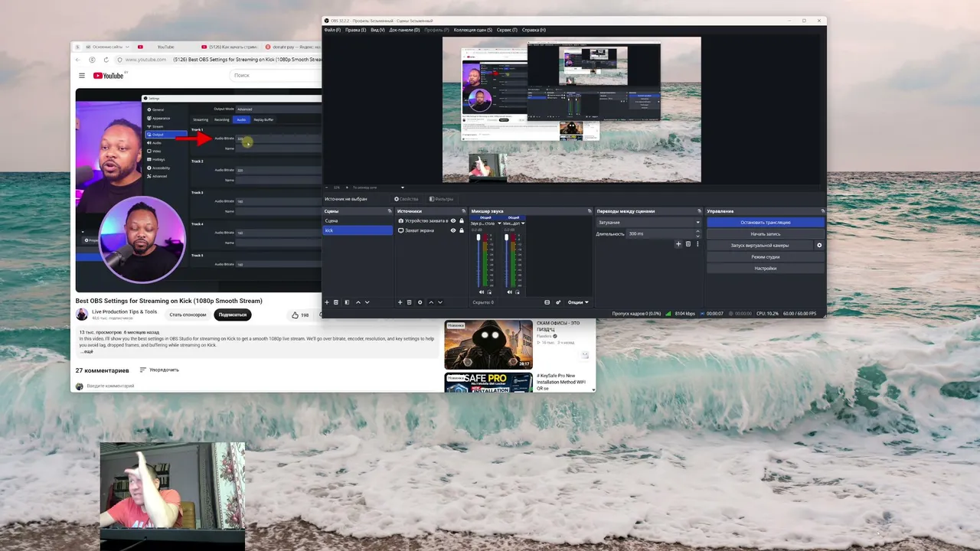Viewport: 980px width, 551px height.
Task: Open scene filters icon in Scenes panel
Action: pyautogui.click(x=347, y=302)
